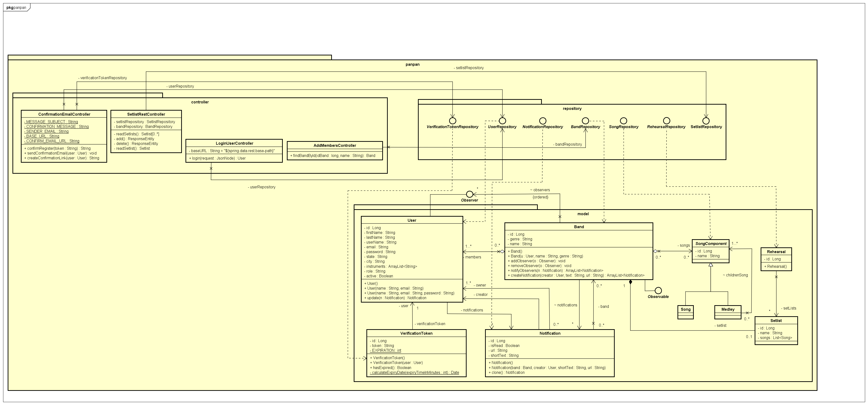Click the VerificationTokenRepository interface circle
The width and height of the screenshot is (868, 405).
[x=452, y=121]
